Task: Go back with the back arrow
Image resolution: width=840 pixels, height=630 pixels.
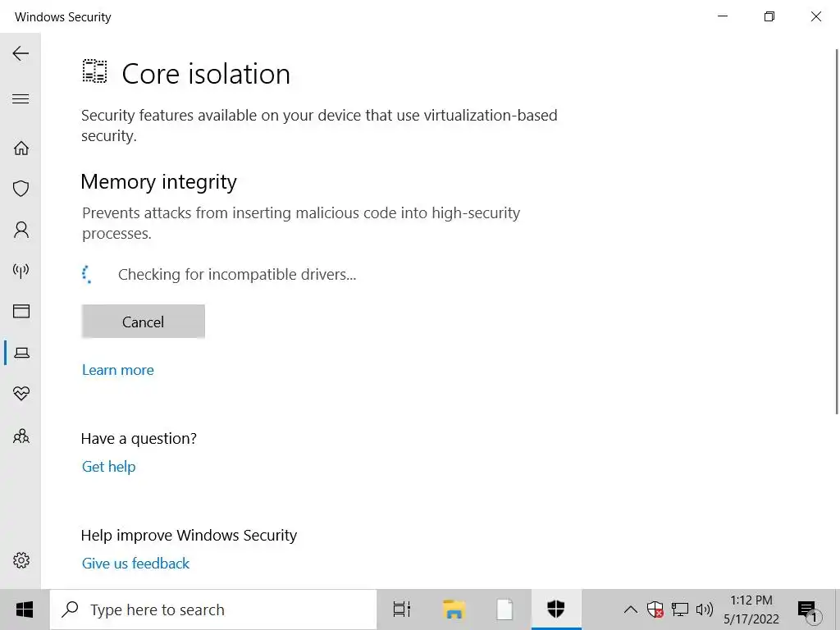Action: point(21,54)
